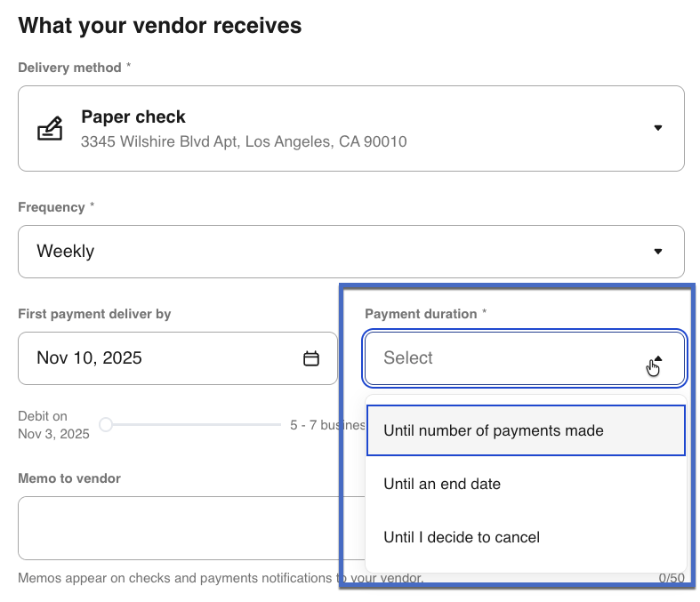Click the paper check pencil icon
This screenshot has width=700, height=602.
click(49, 129)
